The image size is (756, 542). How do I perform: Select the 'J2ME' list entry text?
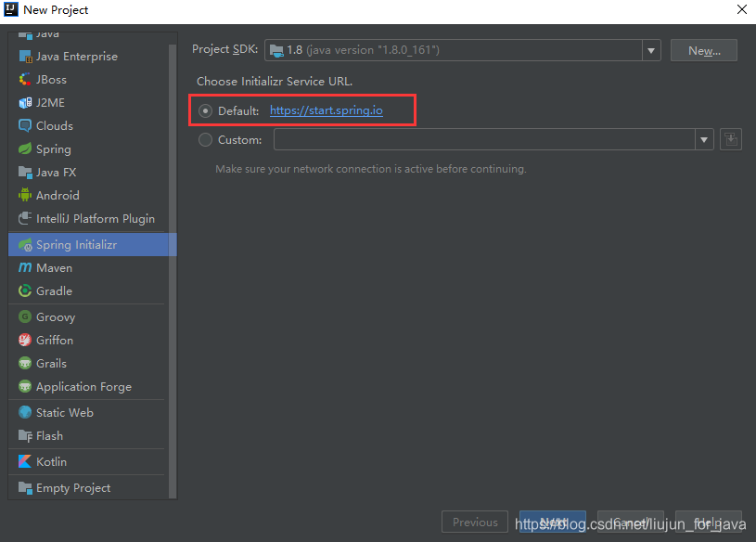coord(51,103)
